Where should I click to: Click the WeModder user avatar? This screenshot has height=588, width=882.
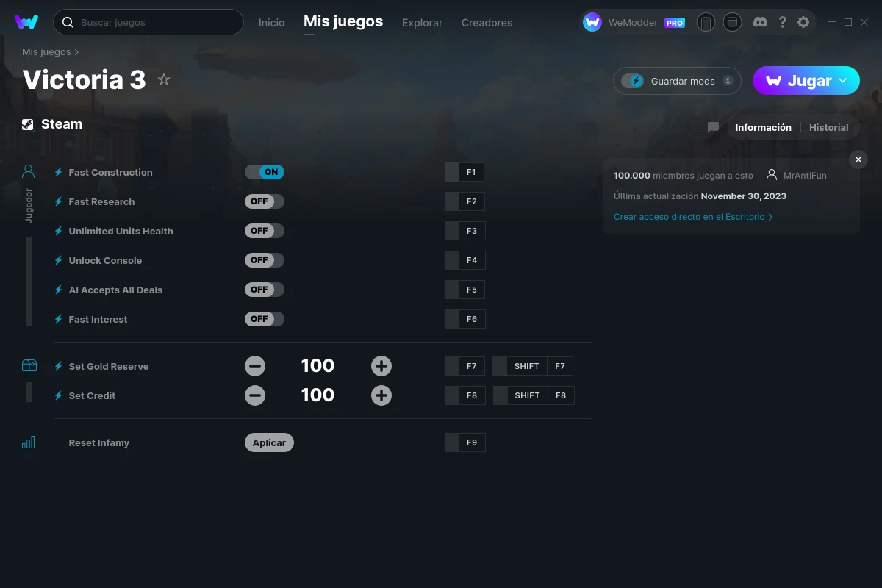click(592, 22)
